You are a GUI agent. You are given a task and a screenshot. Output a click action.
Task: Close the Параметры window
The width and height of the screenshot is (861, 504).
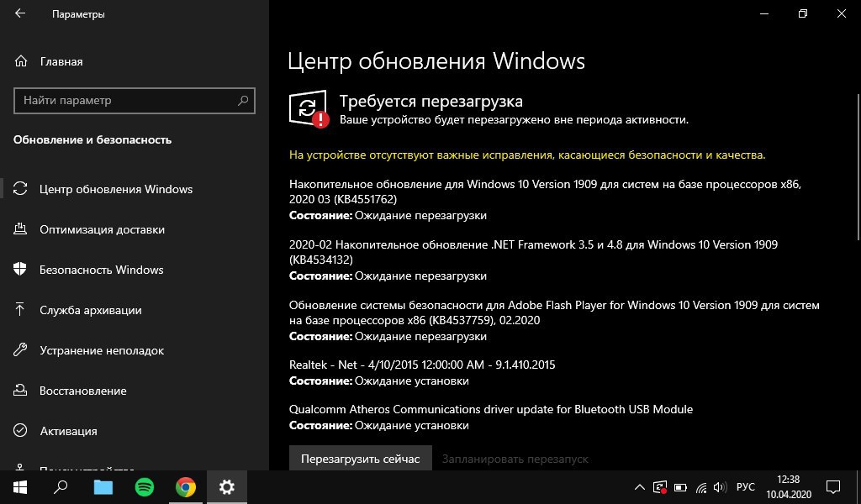[841, 13]
